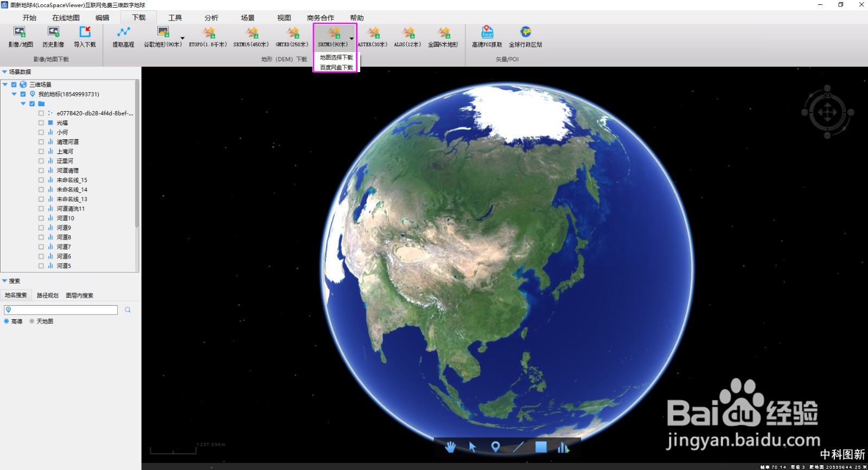Open the SRTM3(90米) dropdown arrow
Image resolution: width=868 pixels, height=470 pixels.
[x=352, y=38]
